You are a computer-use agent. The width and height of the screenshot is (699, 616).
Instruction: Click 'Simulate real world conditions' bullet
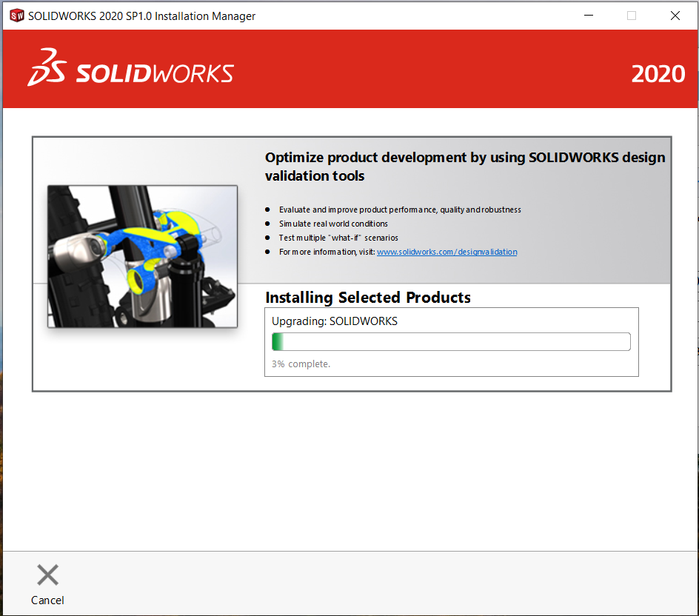[333, 224]
